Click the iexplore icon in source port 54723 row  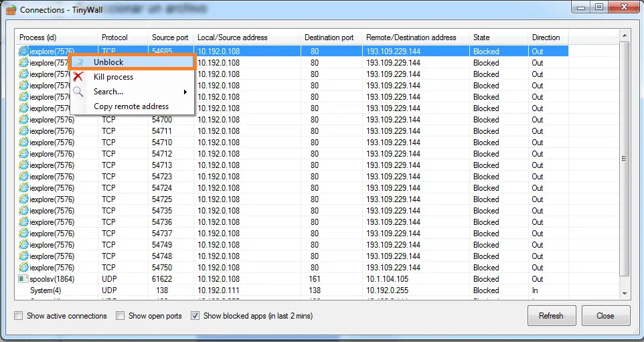tap(24, 177)
